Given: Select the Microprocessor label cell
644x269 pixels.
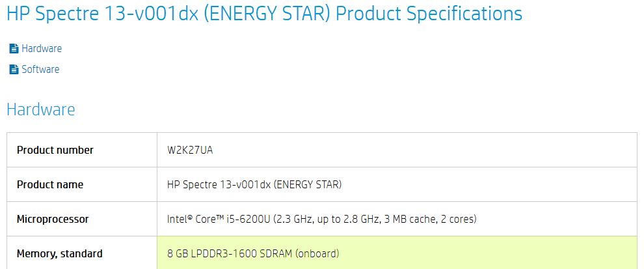Looking at the screenshot, I should point(53,219).
